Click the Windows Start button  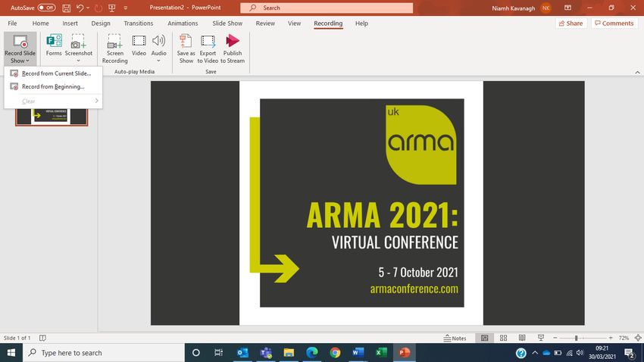(11, 353)
